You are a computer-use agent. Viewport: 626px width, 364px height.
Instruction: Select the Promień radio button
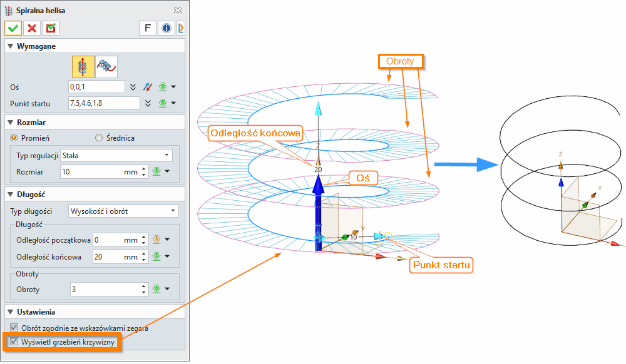pyautogui.click(x=14, y=138)
